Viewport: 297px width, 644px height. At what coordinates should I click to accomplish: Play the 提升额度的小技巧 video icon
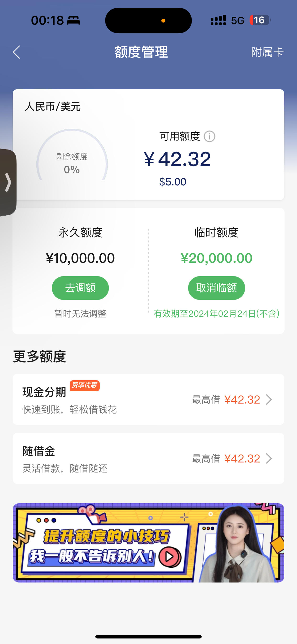tap(170, 557)
